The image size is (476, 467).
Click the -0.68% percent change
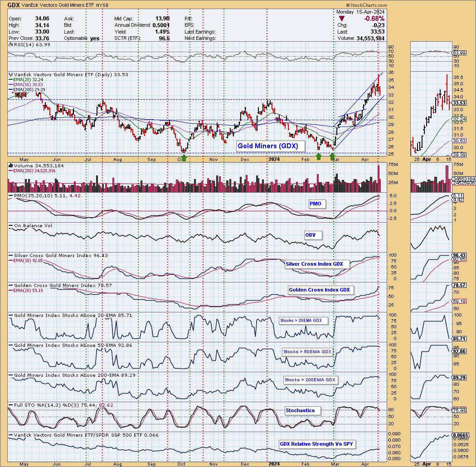pyautogui.click(x=374, y=19)
